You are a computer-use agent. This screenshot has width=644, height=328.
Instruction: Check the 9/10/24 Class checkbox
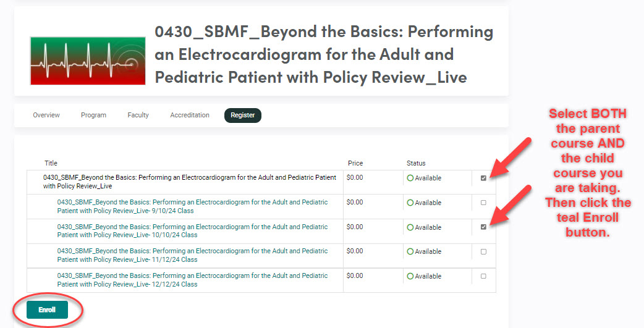click(483, 203)
